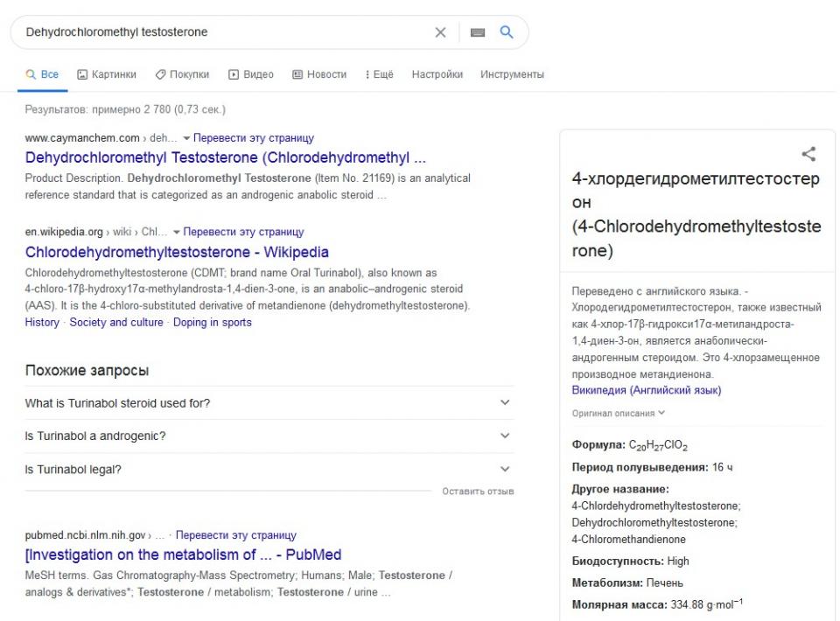Viewport: 840px width, 621px height.
Task: Clear the search box with the X icon
Action: [x=440, y=32]
